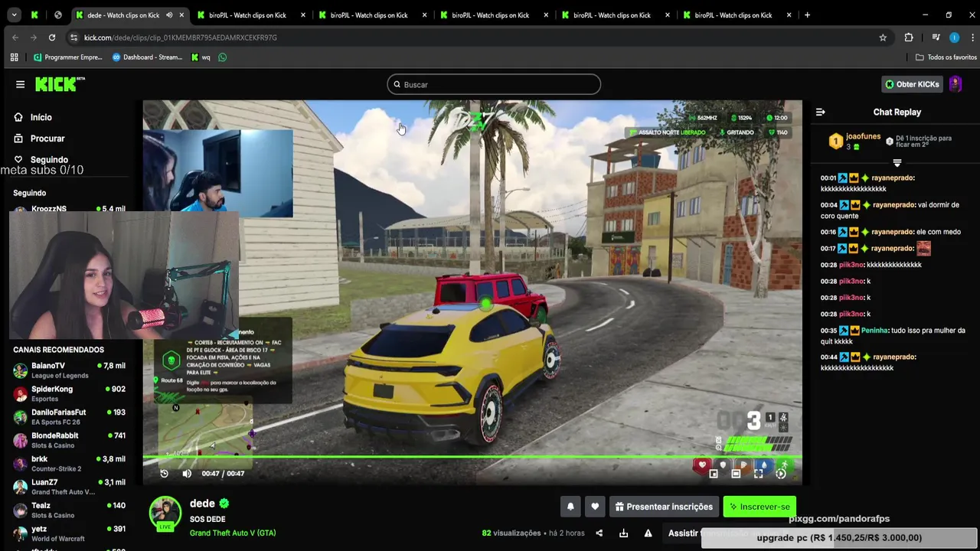Viewport: 980px width, 551px height.
Task: View site information icon in address bar
Action: tap(73, 37)
